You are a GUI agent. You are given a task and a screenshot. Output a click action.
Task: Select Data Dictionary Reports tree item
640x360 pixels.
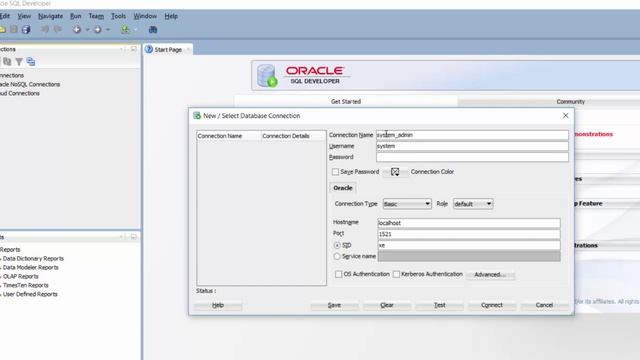pos(33,259)
